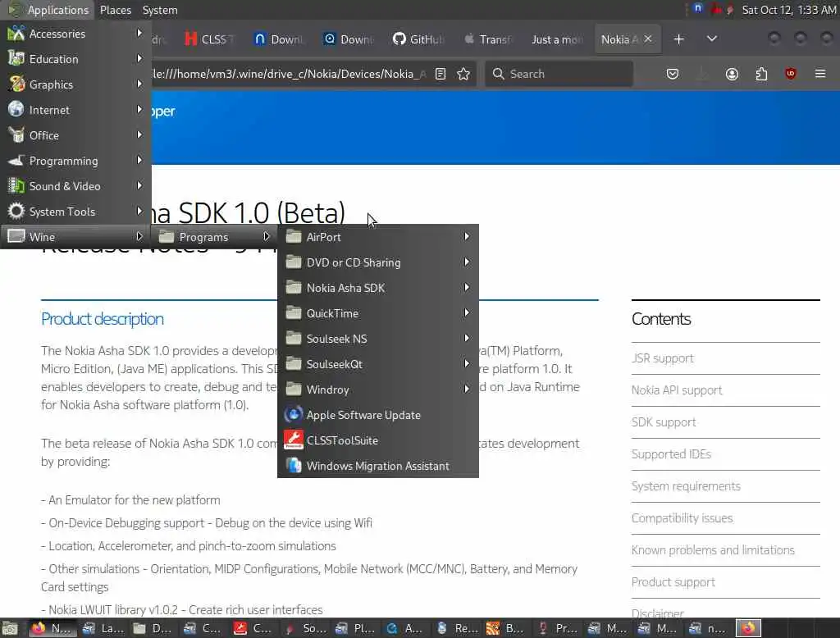Viewport: 840px width, 638px height.
Task: Bookmark this page with star icon
Action: (x=463, y=74)
